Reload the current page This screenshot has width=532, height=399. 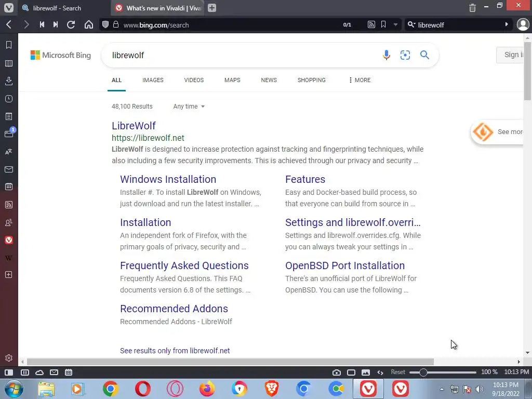pos(71,24)
